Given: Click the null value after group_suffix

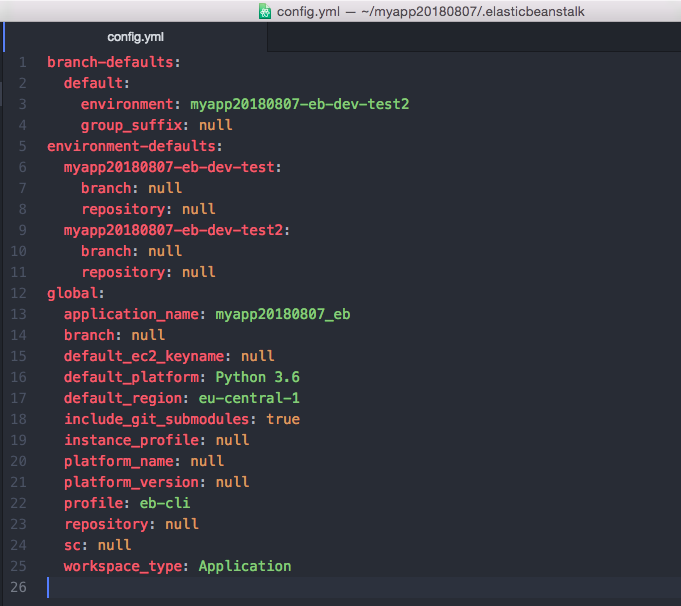Looking at the screenshot, I should coord(215,125).
